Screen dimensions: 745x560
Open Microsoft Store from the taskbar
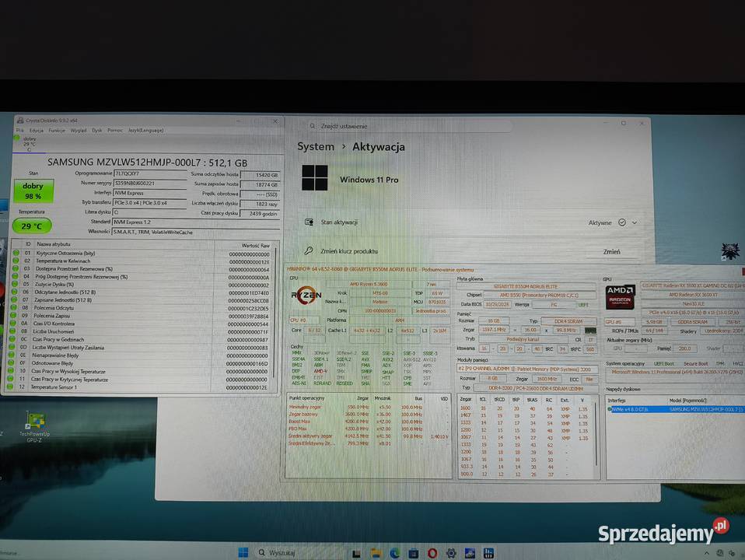[x=414, y=553]
